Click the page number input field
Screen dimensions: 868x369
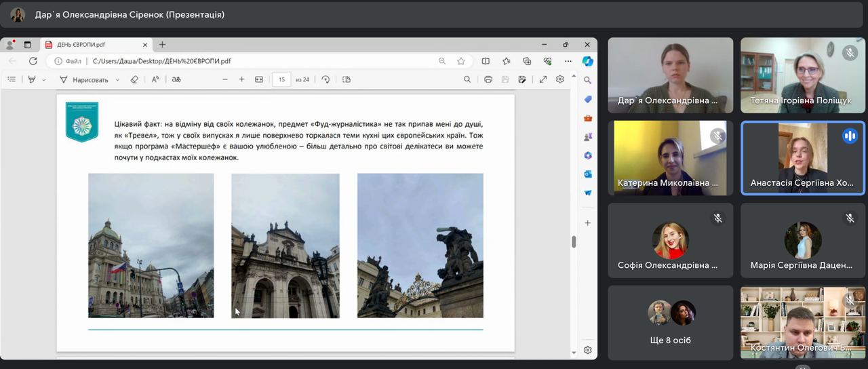click(x=281, y=79)
